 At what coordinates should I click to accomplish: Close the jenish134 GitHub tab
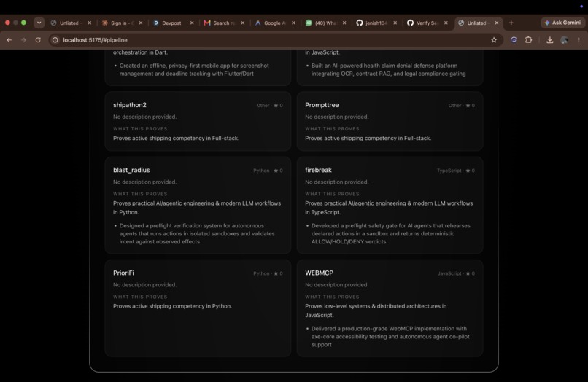[x=395, y=23]
